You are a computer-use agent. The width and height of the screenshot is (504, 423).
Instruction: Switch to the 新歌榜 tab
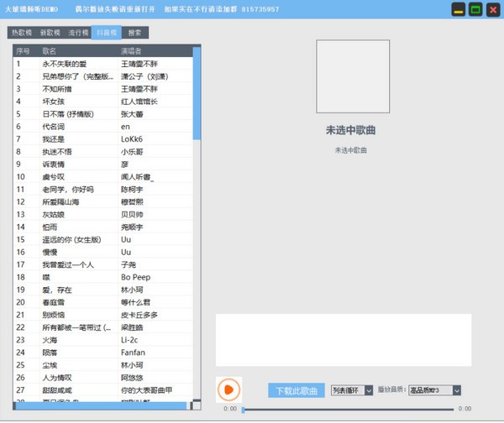click(50, 33)
